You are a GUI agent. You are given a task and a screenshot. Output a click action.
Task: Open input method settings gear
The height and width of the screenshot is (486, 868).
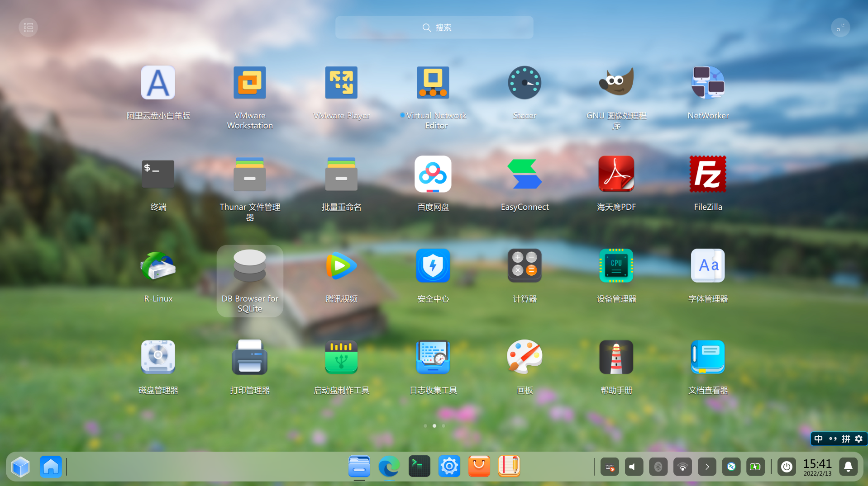point(858,439)
